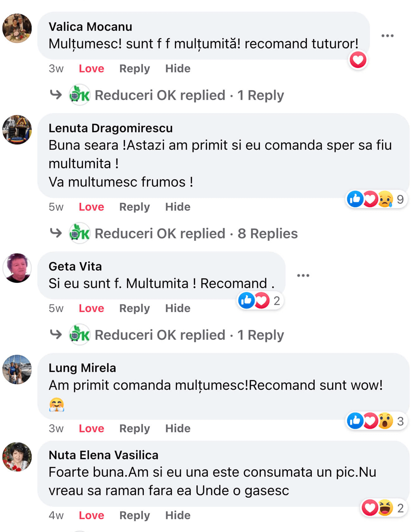
Task: Hide Lenuta Dragomirescu's comment
Action: [177, 207]
